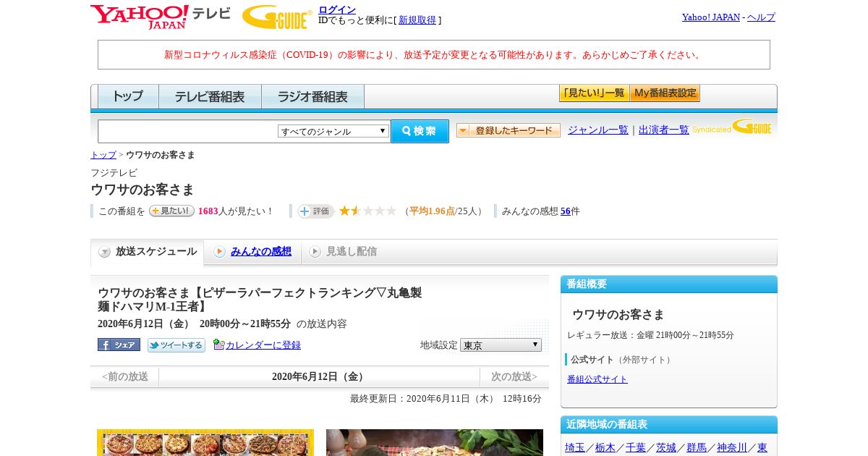Click the 神奈川 region link
This screenshot has height=456, width=868.
click(732, 448)
